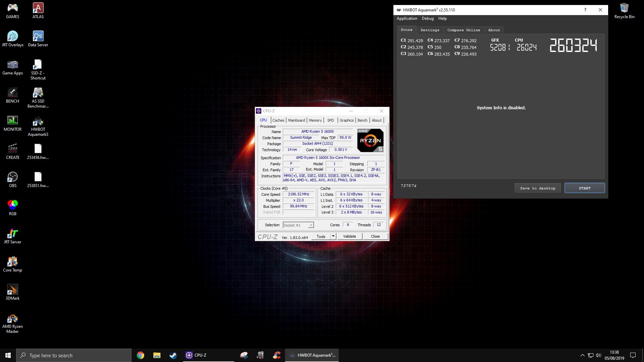
Task: Open Chrome from the taskbar
Action: pos(141,355)
